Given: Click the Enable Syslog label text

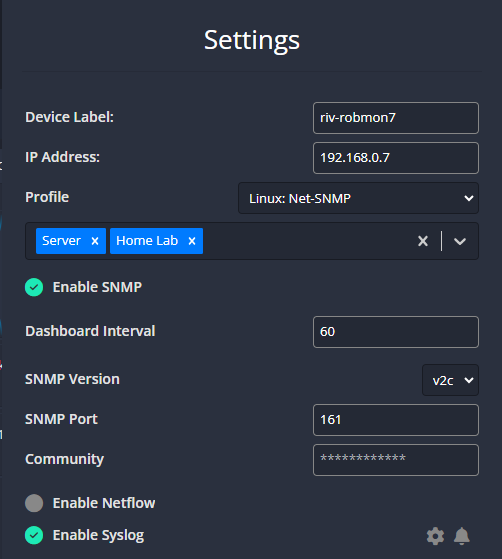Looking at the screenshot, I should [98, 535].
